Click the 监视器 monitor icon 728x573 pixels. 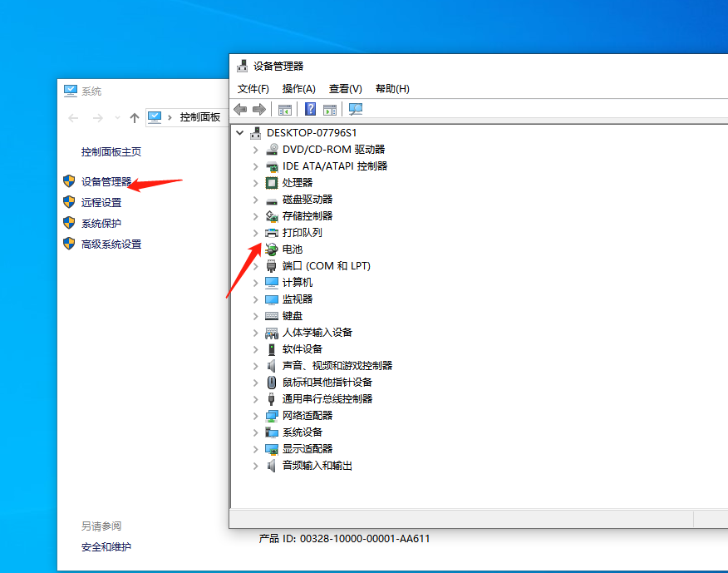[x=273, y=299]
